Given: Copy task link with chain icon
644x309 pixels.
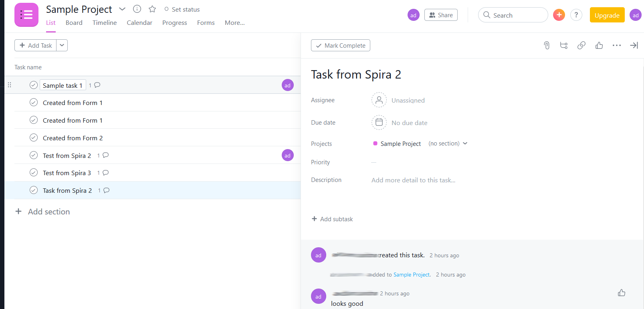Looking at the screenshot, I should [581, 45].
